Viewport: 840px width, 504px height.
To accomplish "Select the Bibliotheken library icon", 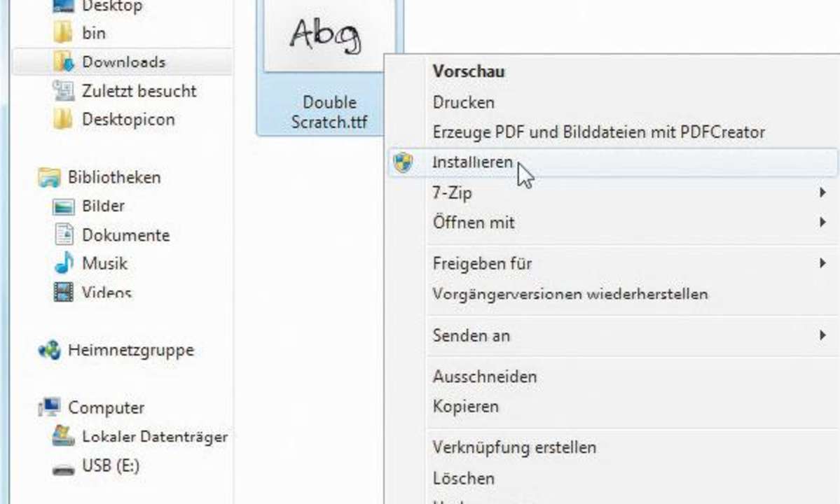I will pos(49,178).
